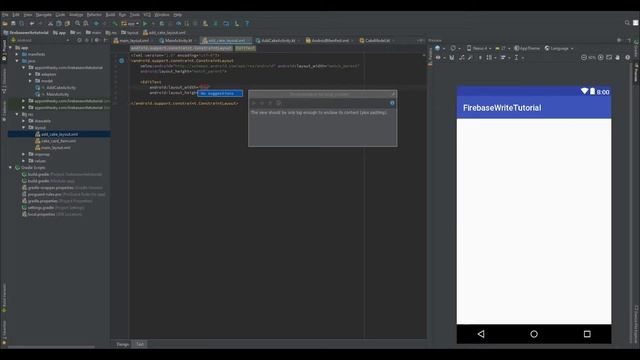Screen dimensions: 640x360
Task: Expand the values folder
Action: coord(23,161)
